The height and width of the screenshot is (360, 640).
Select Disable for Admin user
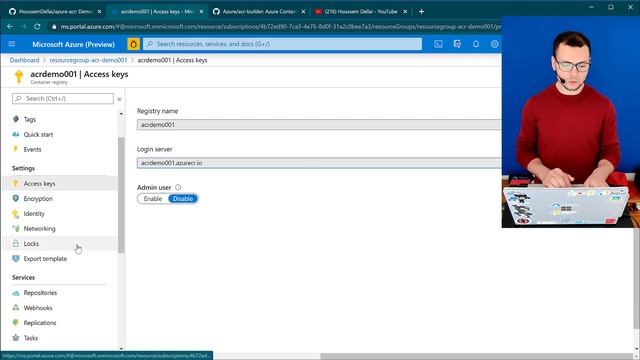pos(183,199)
